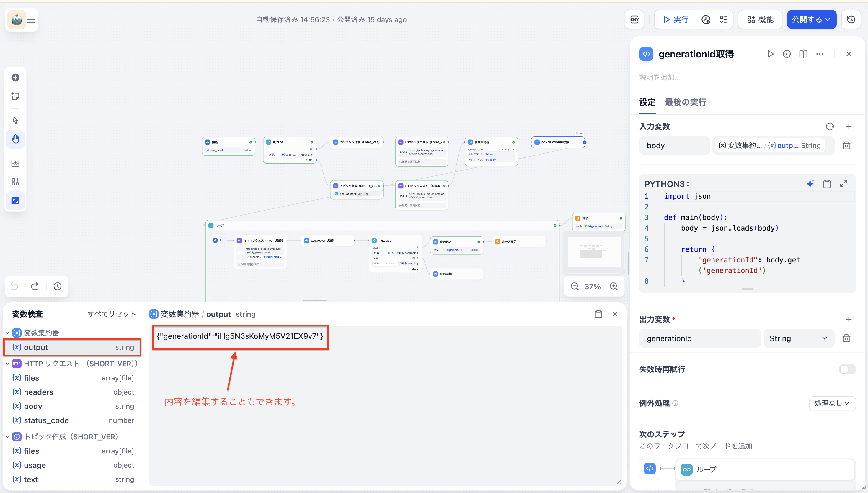Viewport: 868px width, 493px height.
Task: Delete the body input variable
Action: point(846,146)
